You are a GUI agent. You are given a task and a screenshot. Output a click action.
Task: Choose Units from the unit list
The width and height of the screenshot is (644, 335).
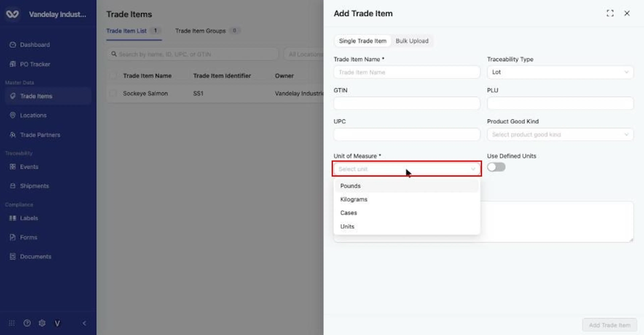pos(407,227)
